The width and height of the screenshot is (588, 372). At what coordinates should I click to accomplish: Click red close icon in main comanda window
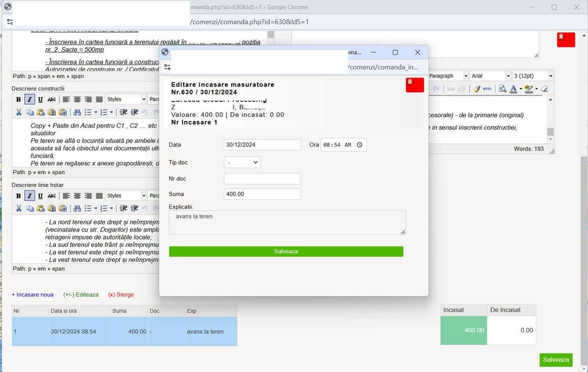pos(566,40)
